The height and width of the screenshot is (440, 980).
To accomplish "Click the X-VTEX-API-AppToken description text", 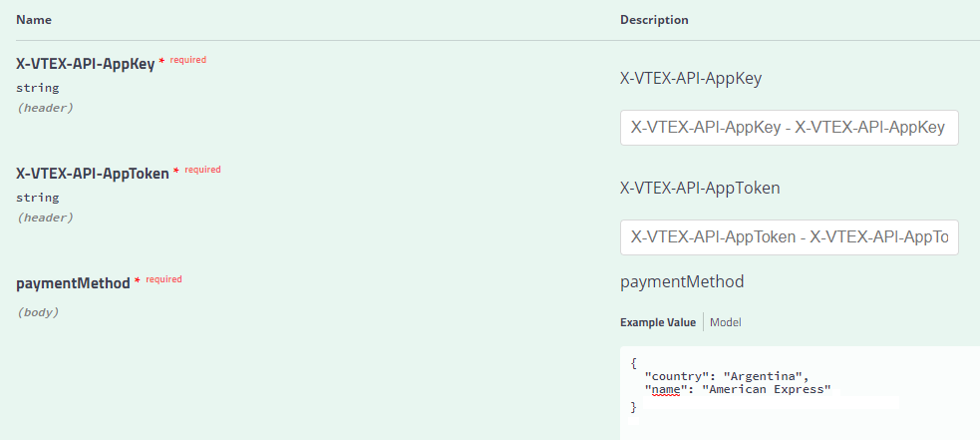I will [699, 188].
